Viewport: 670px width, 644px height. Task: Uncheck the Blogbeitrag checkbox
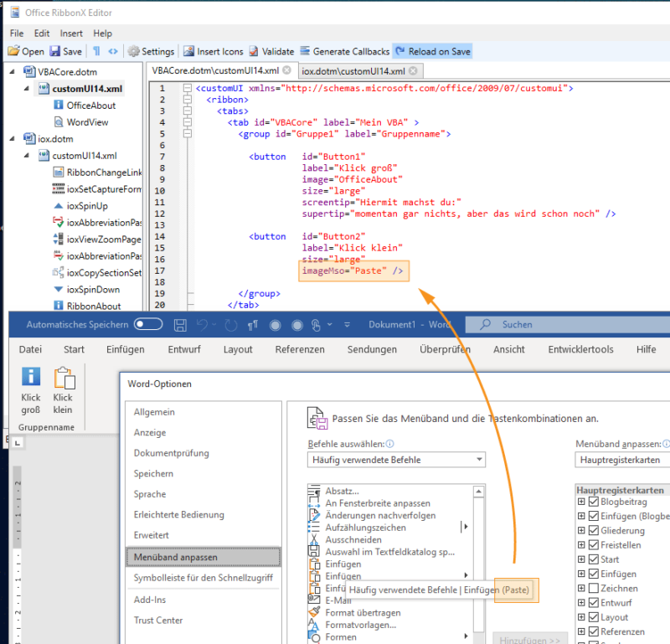(x=594, y=502)
